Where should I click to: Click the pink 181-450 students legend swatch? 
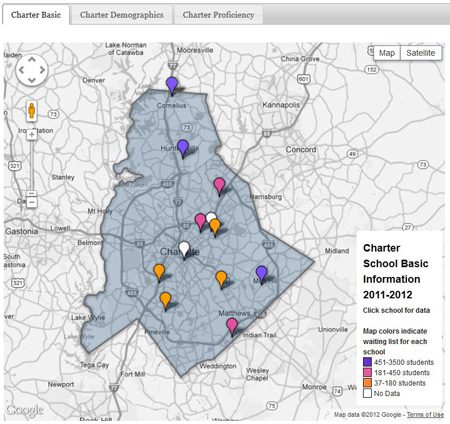coord(367,372)
